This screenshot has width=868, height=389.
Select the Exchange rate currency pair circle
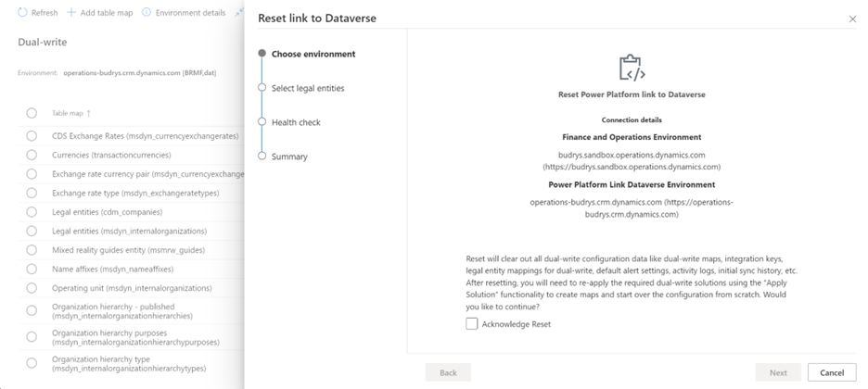[x=32, y=174]
